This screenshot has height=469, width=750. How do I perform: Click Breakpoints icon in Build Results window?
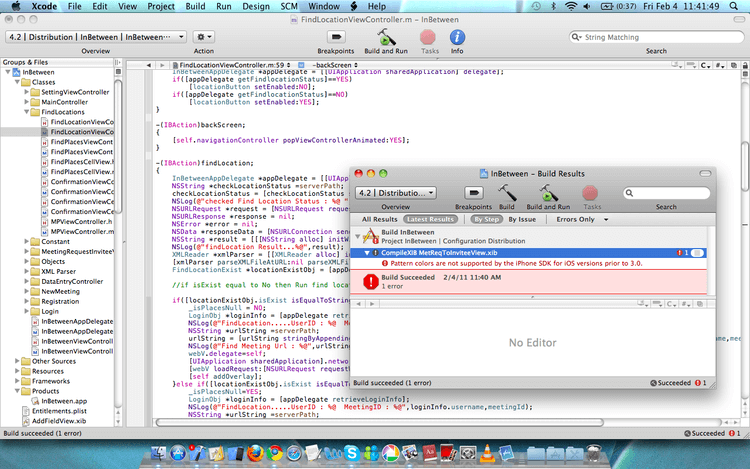[474, 193]
